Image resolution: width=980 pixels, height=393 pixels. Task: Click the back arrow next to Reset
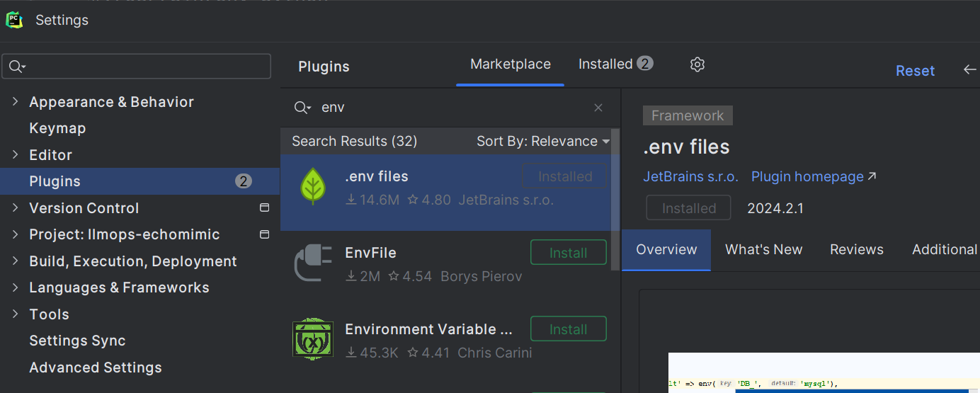[x=969, y=69]
